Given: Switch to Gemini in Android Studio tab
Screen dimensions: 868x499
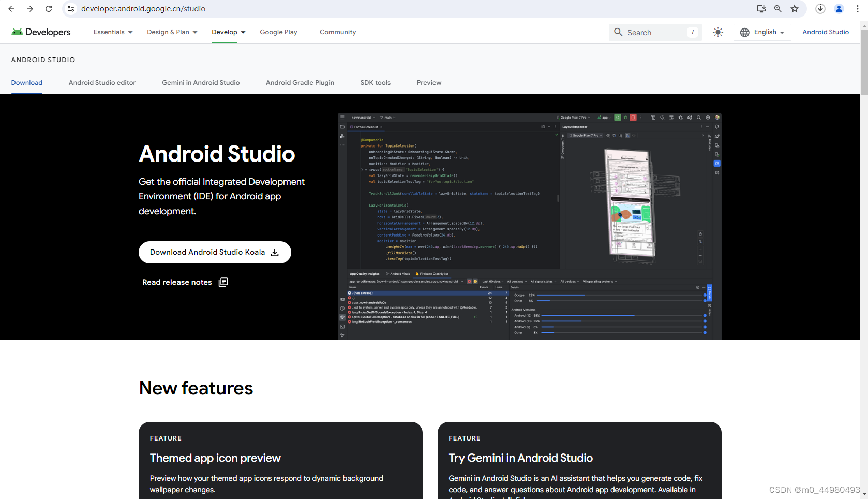Looking at the screenshot, I should coord(201,83).
